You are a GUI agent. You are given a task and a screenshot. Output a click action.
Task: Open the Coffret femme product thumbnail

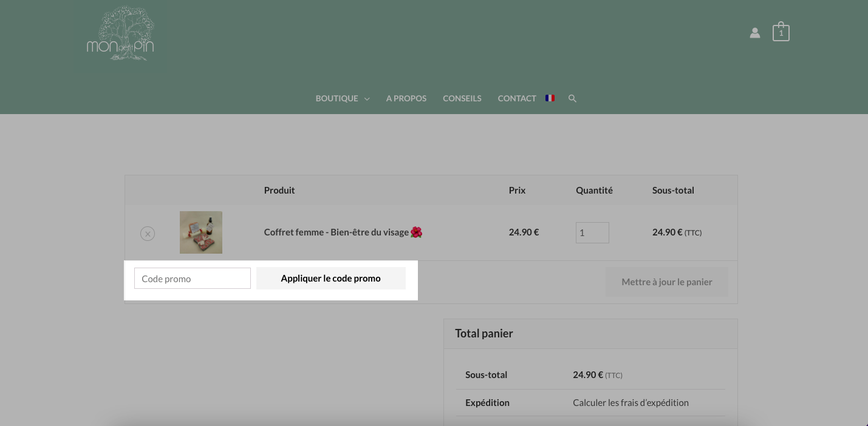[x=201, y=232]
